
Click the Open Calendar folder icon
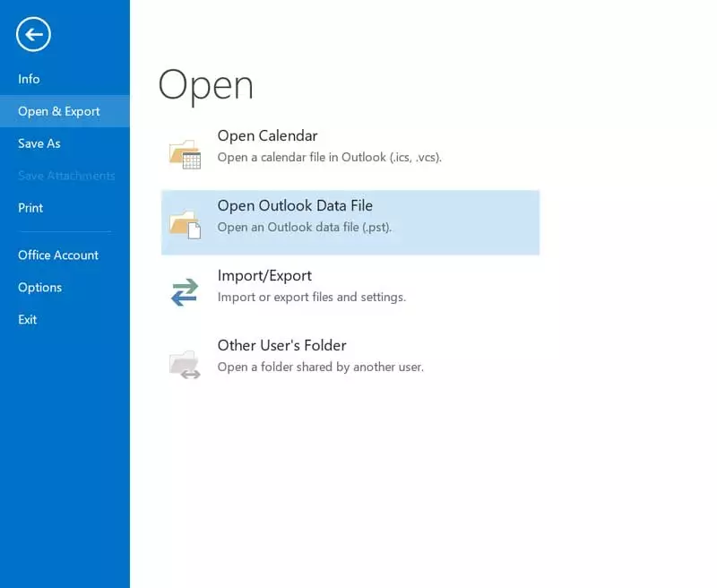tap(186, 153)
